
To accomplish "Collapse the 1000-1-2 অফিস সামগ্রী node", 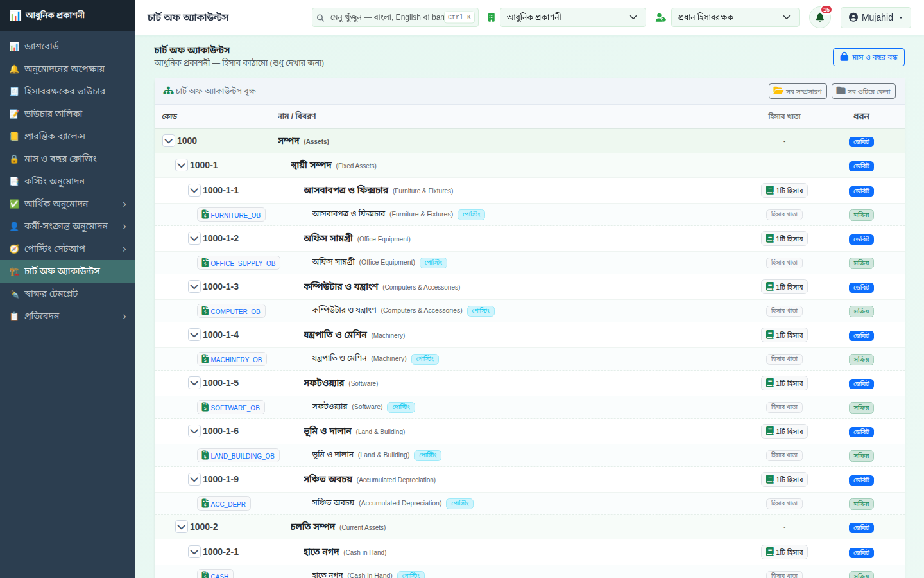I will click(194, 238).
